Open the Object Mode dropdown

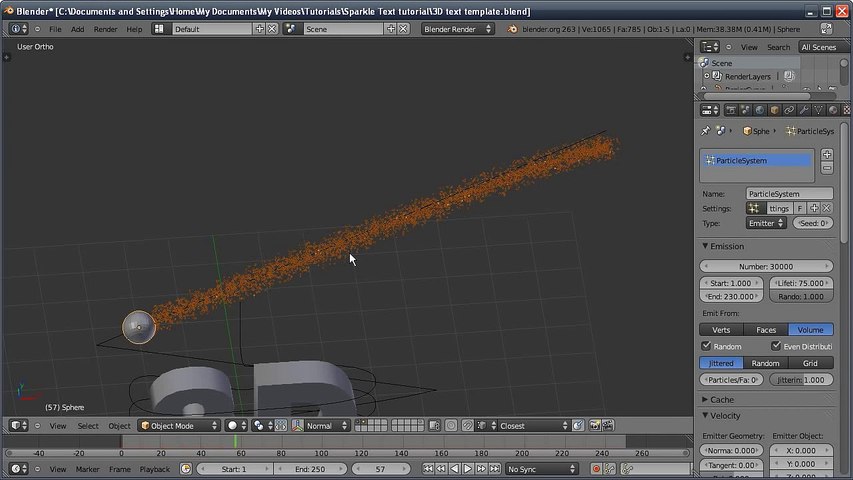pos(179,426)
